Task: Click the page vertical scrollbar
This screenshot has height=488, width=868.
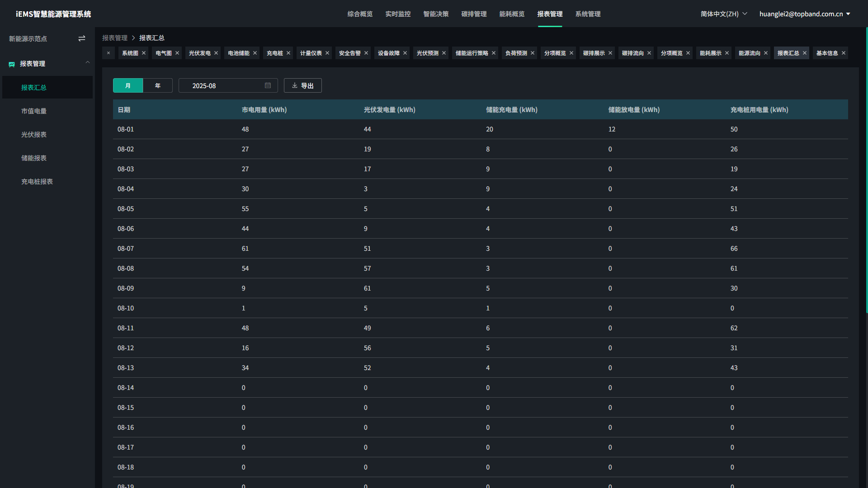Action: click(x=867, y=170)
